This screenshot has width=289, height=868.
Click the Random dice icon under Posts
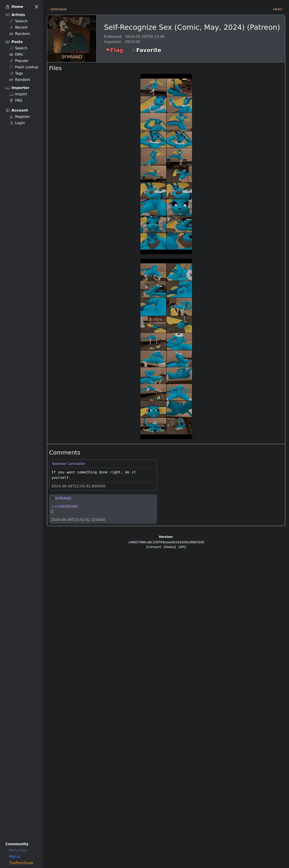(x=11, y=80)
